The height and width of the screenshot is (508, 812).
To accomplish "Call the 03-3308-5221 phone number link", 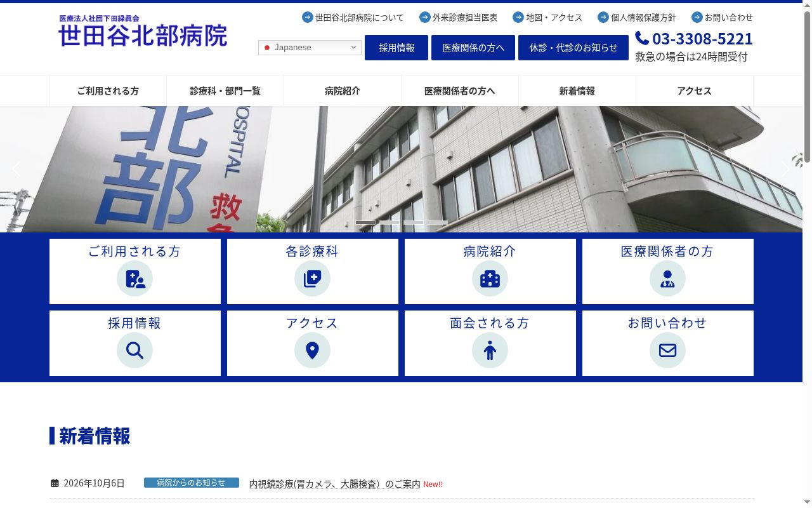I will tap(702, 39).
